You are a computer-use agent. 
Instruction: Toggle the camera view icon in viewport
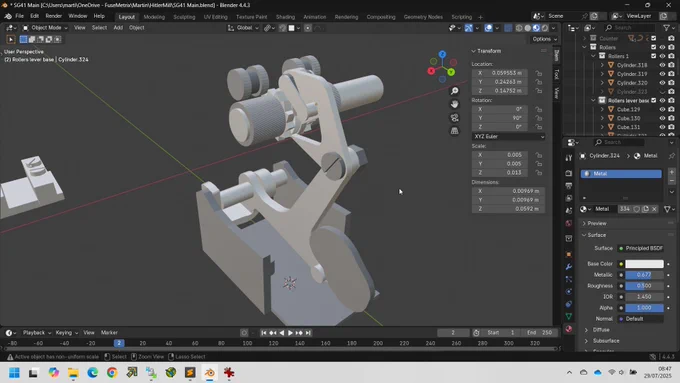click(x=454, y=118)
